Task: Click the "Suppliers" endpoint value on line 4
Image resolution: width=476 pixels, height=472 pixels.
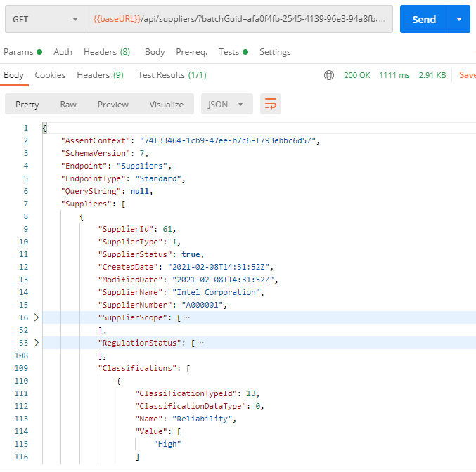Action: (142, 166)
